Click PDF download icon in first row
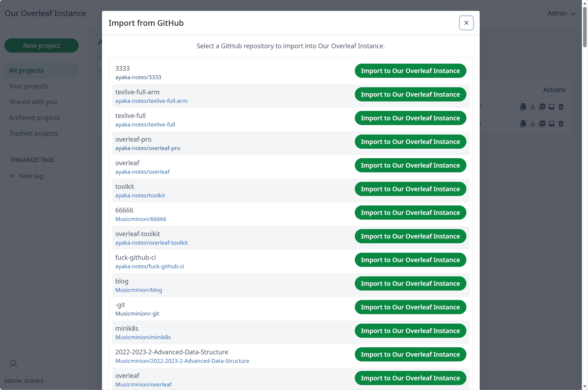588x390 pixels. [542, 107]
